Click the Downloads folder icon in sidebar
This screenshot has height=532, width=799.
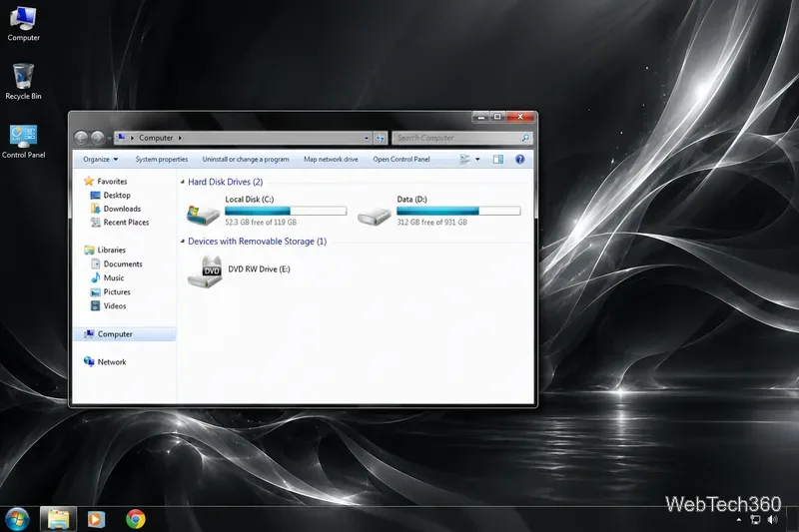tap(95, 209)
